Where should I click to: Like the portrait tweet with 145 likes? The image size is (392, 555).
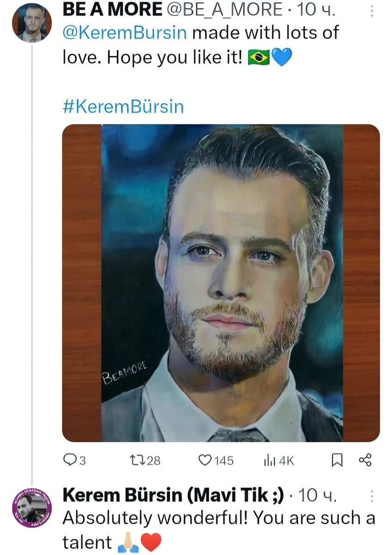(204, 460)
